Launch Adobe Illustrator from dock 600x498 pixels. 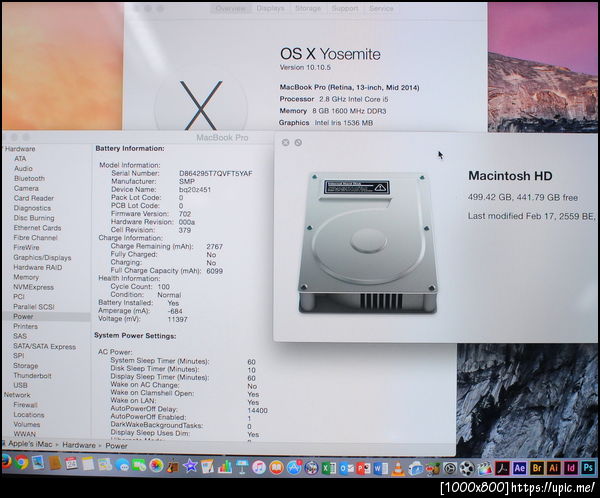coord(554,468)
